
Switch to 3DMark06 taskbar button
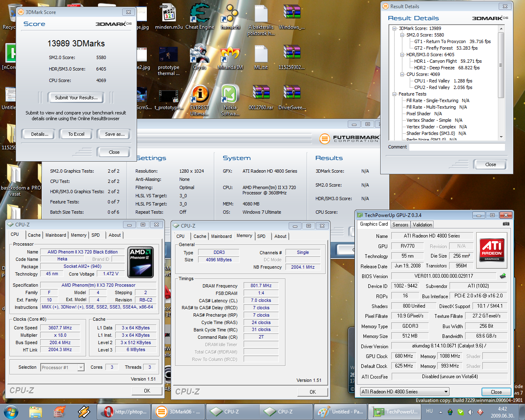178,411
